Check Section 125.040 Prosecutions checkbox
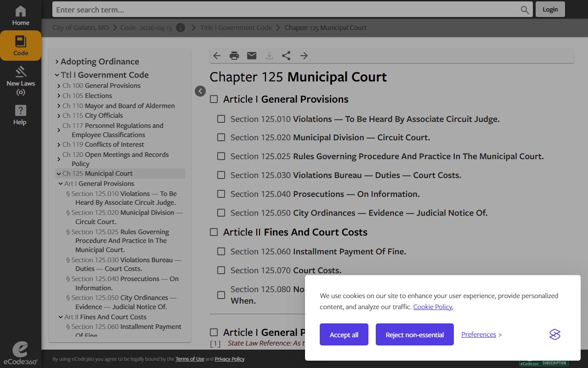The width and height of the screenshot is (588, 368). tap(221, 194)
